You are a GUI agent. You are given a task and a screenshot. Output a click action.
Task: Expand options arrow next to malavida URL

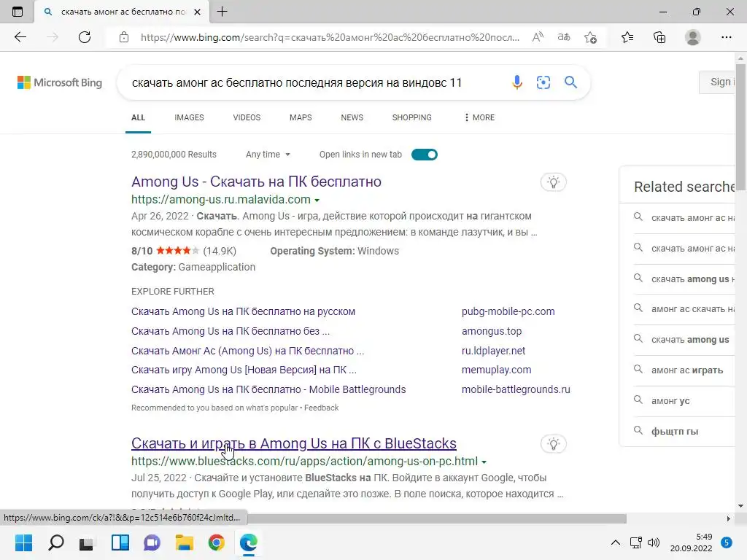click(317, 201)
